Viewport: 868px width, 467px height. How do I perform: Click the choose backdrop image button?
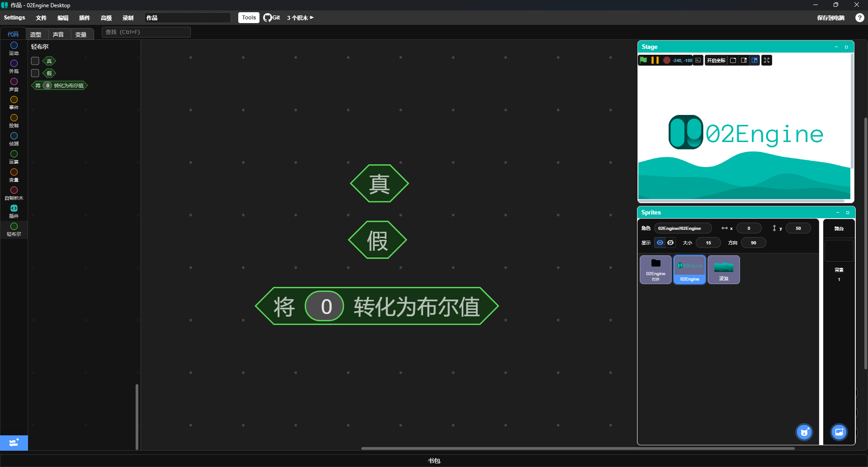click(x=839, y=432)
